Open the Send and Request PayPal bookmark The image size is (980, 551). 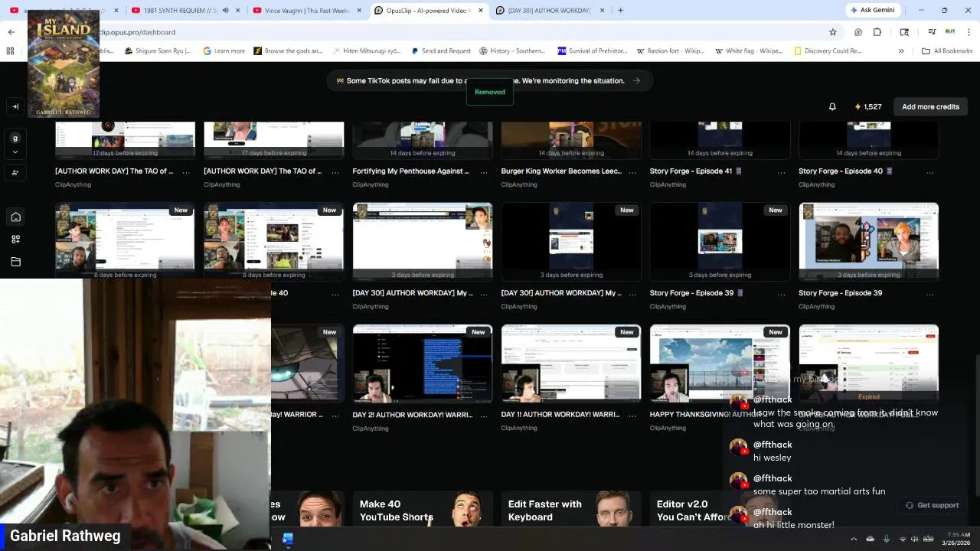[x=441, y=51]
